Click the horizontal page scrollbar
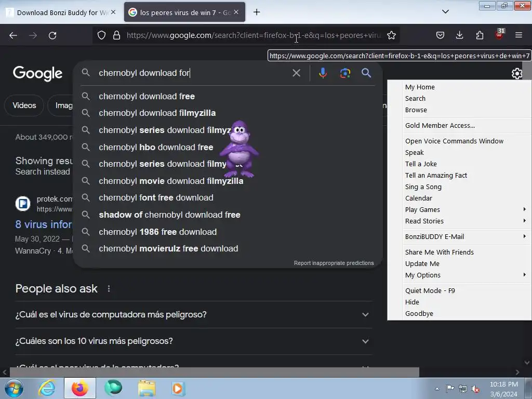The height and width of the screenshot is (399, 532). 215,372
